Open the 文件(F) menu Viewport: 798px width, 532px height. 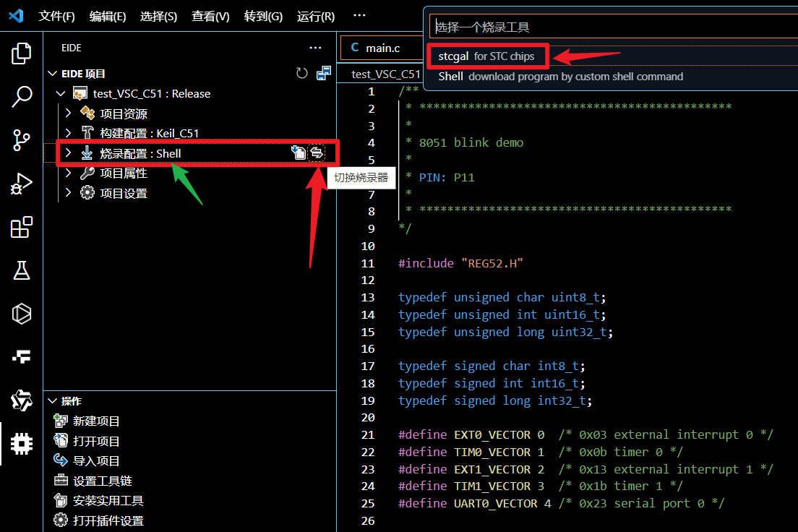pyautogui.click(x=56, y=17)
